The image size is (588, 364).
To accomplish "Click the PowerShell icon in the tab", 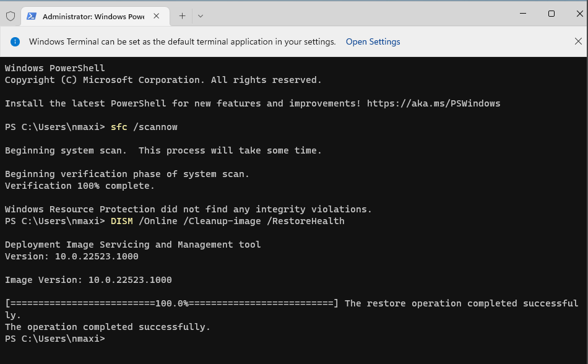I will tap(32, 16).
